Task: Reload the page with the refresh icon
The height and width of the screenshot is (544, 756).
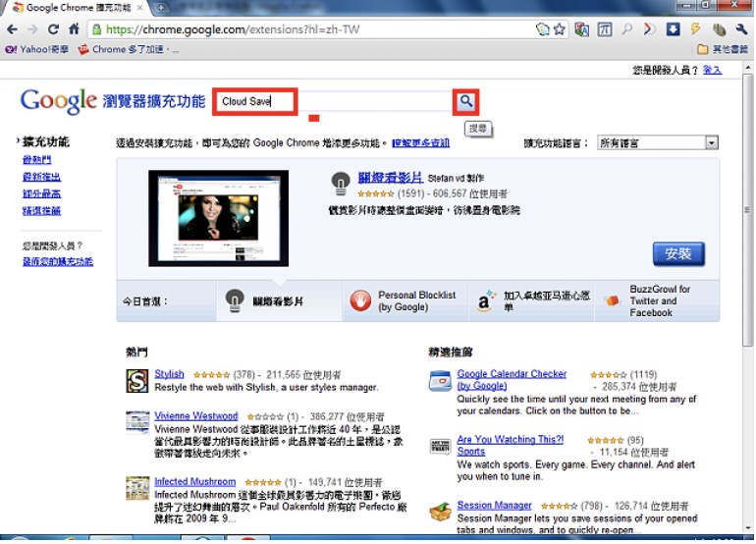Action: tap(53, 29)
